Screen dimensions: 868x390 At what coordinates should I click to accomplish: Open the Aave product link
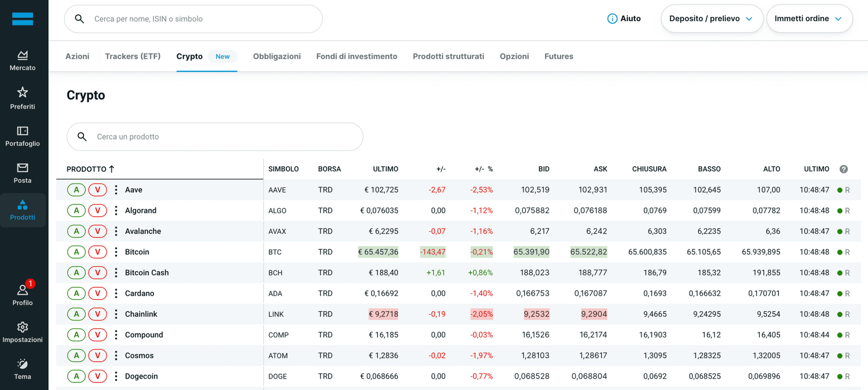(133, 190)
